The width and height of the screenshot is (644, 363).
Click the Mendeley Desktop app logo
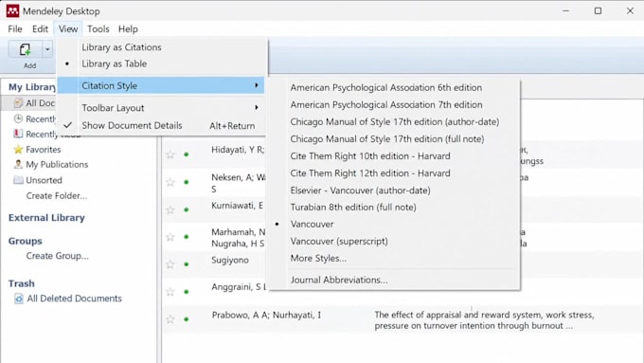[12, 11]
